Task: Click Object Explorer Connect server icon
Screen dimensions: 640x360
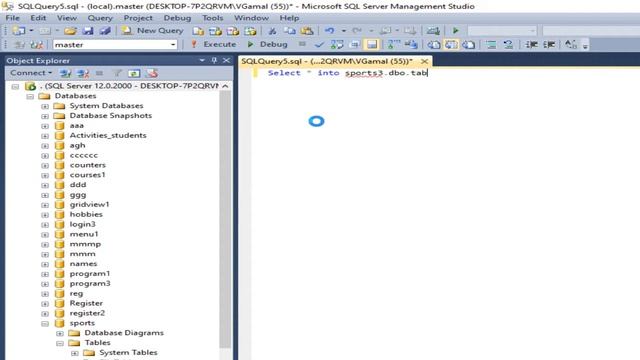Action: [65, 73]
